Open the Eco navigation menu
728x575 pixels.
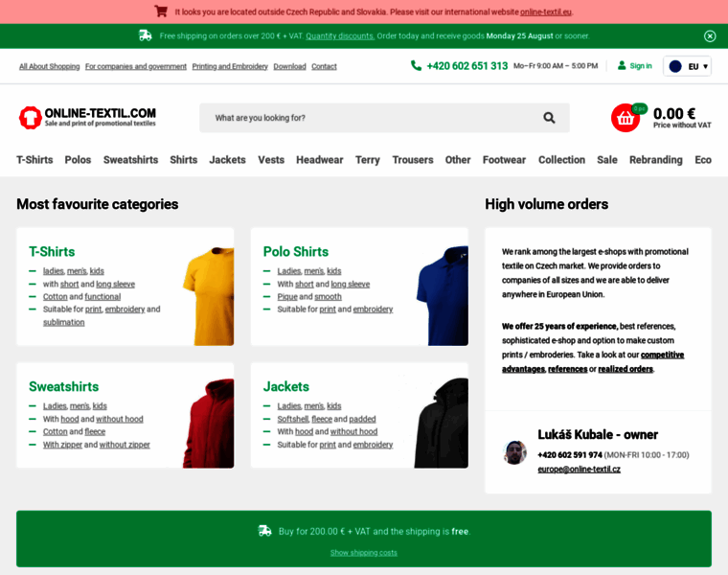[x=703, y=160]
